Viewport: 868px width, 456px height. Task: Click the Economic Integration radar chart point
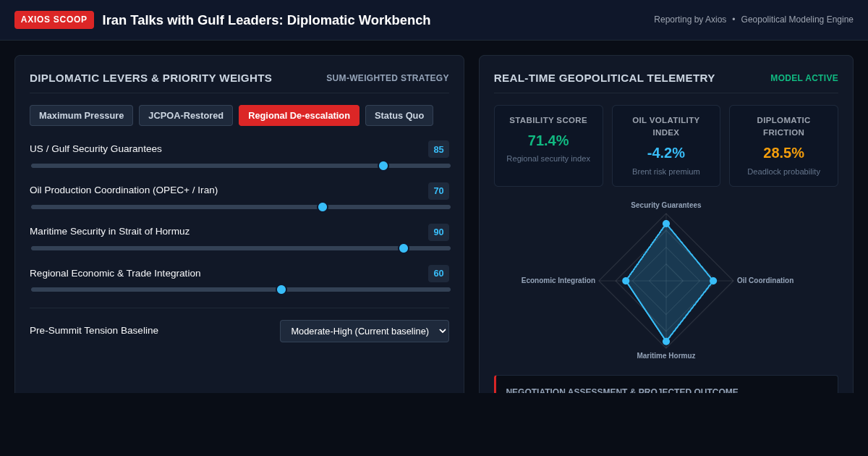tap(626, 281)
